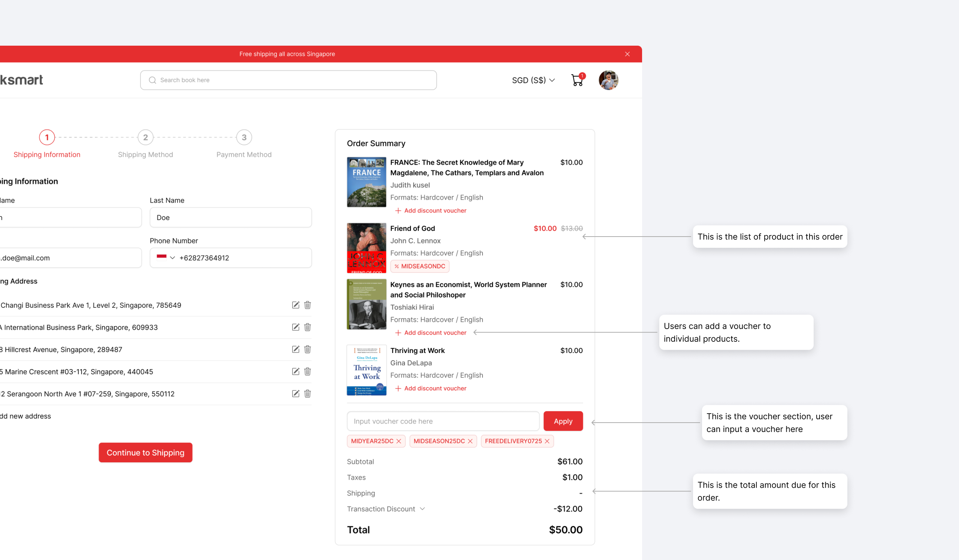Close the free shipping banner
The height and width of the screenshot is (560, 959).
(x=627, y=54)
